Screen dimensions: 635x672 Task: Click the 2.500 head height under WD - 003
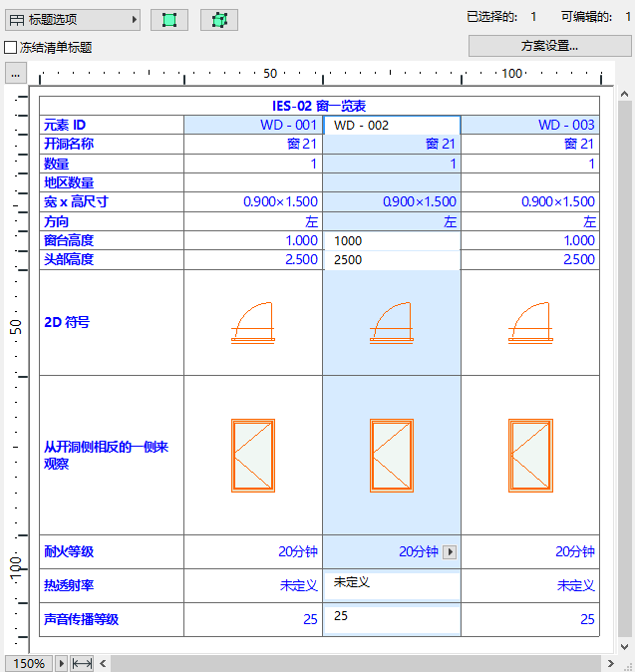(530, 259)
